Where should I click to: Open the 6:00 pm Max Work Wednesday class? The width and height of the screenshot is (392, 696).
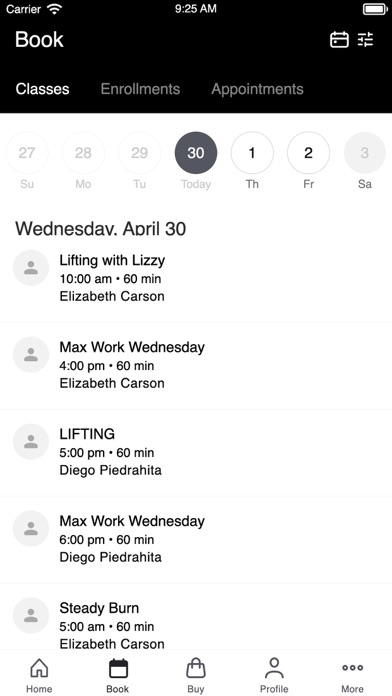196,539
